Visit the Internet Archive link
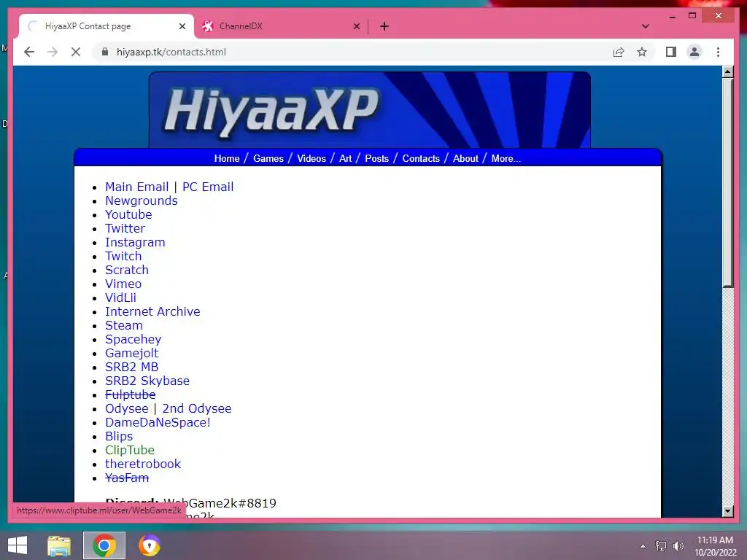Screen dimensions: 747x560 point(152,311)
